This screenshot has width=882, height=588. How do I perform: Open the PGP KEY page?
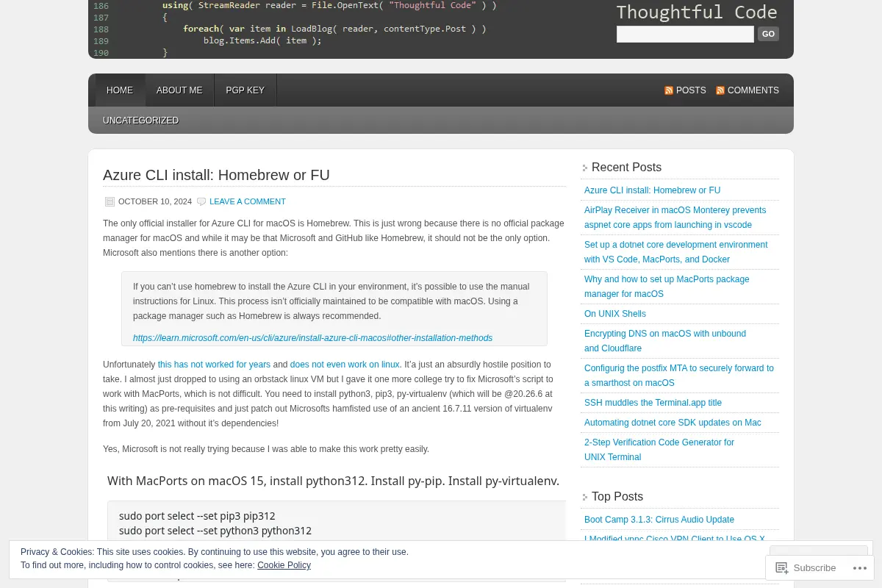click(x=245, y=90)
